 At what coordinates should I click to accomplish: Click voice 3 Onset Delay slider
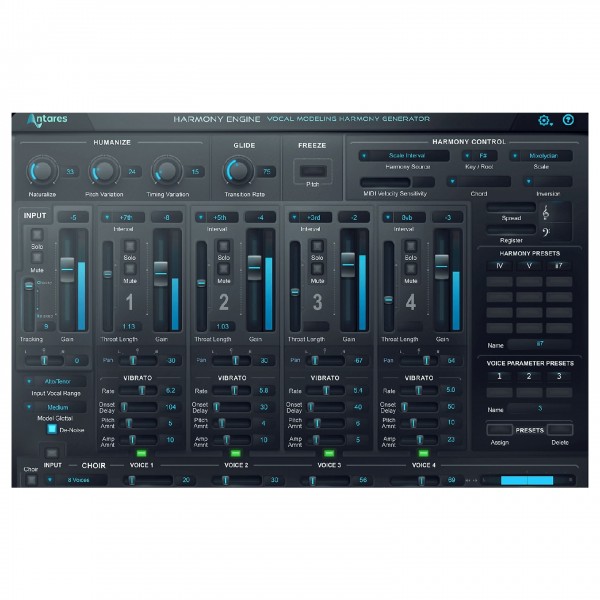click(x=326, y=407)
